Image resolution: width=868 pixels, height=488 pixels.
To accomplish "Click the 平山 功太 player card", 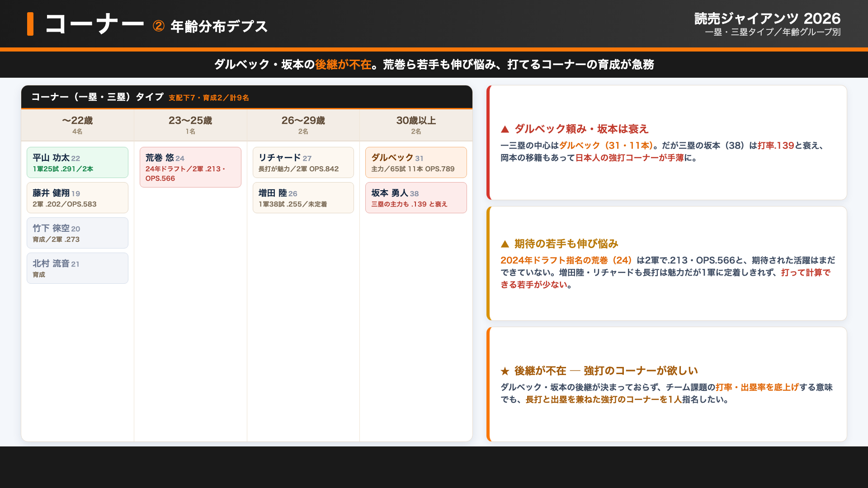I will point(77,162).
